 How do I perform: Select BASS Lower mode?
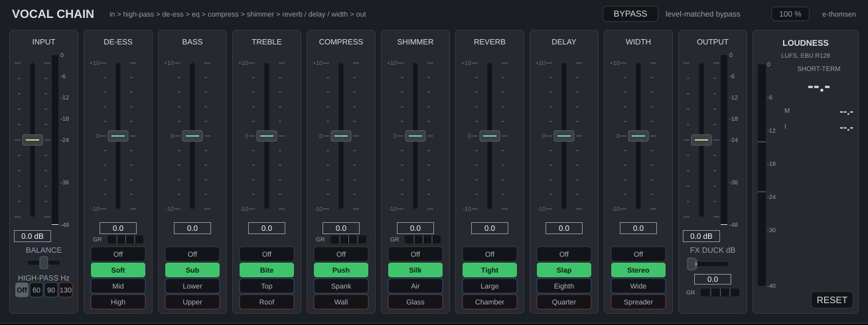point(192,286)
